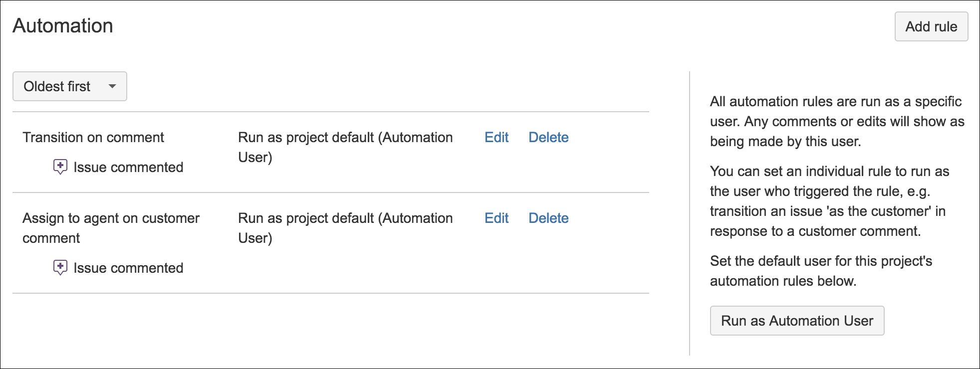Image resolution: width=980 pixels, height=369 pixels.
Task: Click the Automation page heading
Action: (63, 25)
